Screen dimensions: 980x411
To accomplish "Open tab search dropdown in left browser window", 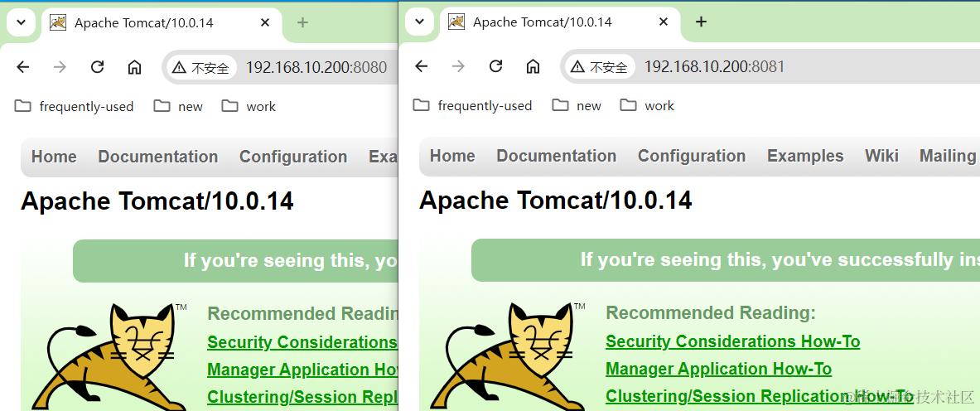I will click(x=21, y=22).
